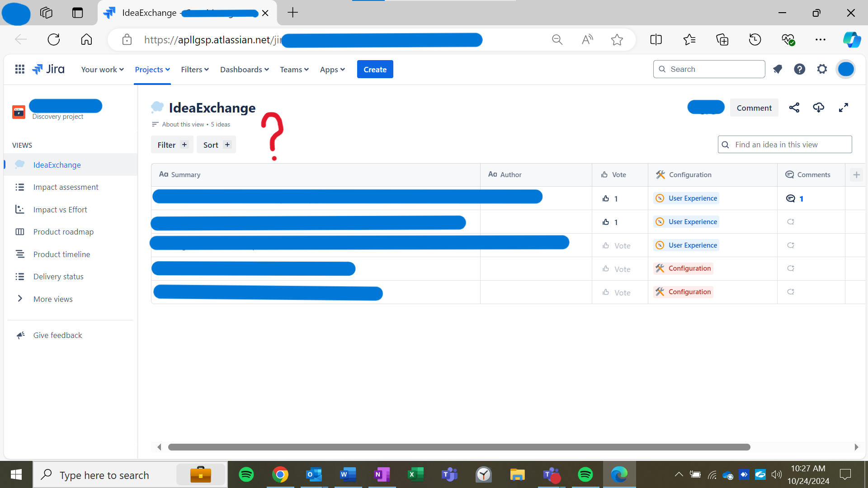This screenshot has height=488, width=868.
Task: Click the share view icon
Action: 794,108
